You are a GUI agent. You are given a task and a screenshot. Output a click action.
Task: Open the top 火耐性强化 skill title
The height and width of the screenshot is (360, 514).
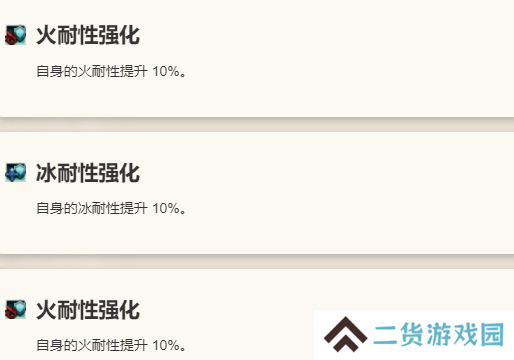pos(88,35)
